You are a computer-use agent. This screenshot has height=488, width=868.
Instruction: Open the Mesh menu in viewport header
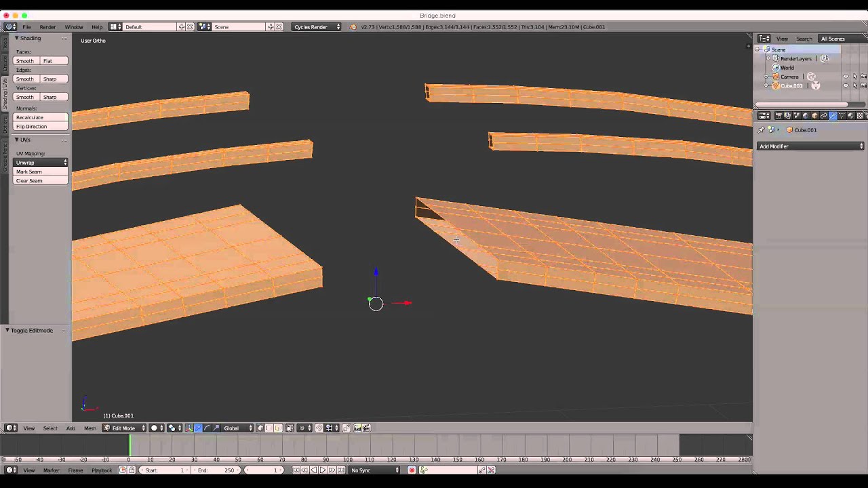point(90,428)
